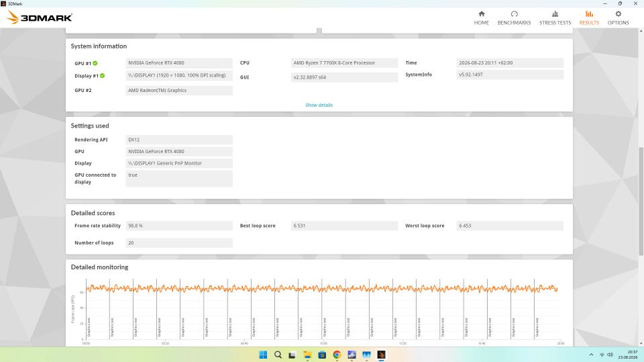The width and height of the screenshot is (644, 362).
Task: Click the vertical scrollbar thumb
Action: tap(641, 201)
